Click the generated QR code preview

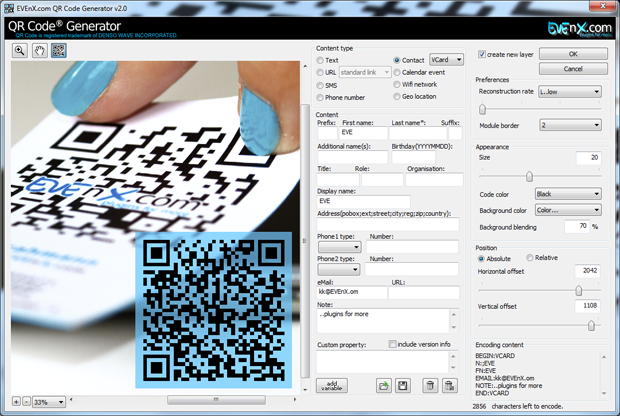point(214,310)
